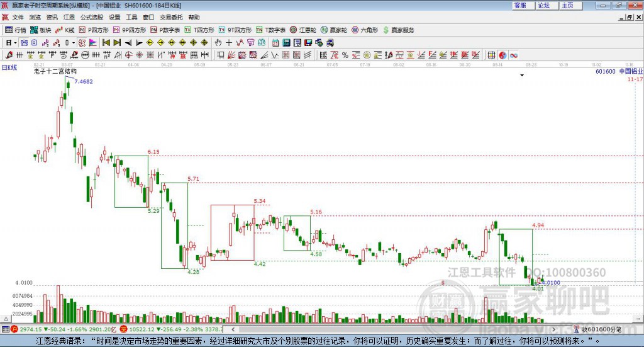Image resolution: width=644 pixels, height=347 pixels.
Task: Open the 六角形 hexagon tool
Action: tap(365, 30)
